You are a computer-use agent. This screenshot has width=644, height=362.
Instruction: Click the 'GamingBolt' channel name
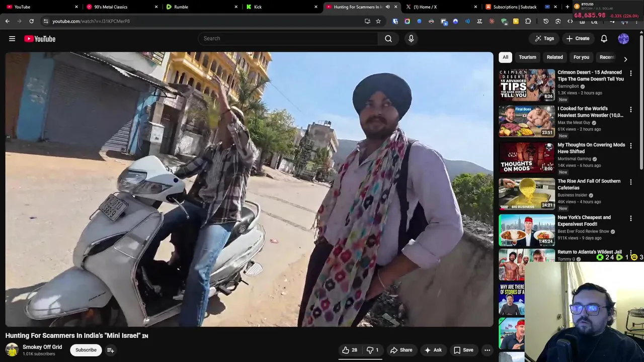pos(568,86)
